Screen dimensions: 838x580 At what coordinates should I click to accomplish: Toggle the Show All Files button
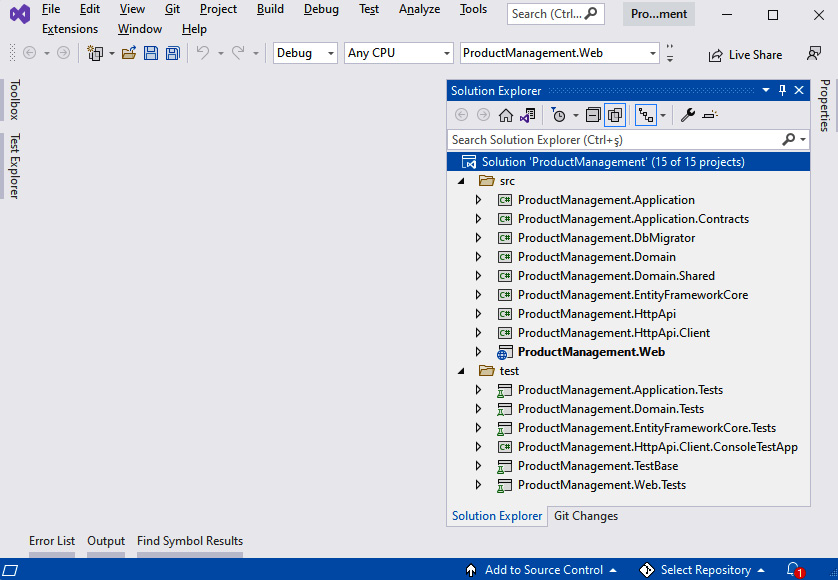[615, 115]
